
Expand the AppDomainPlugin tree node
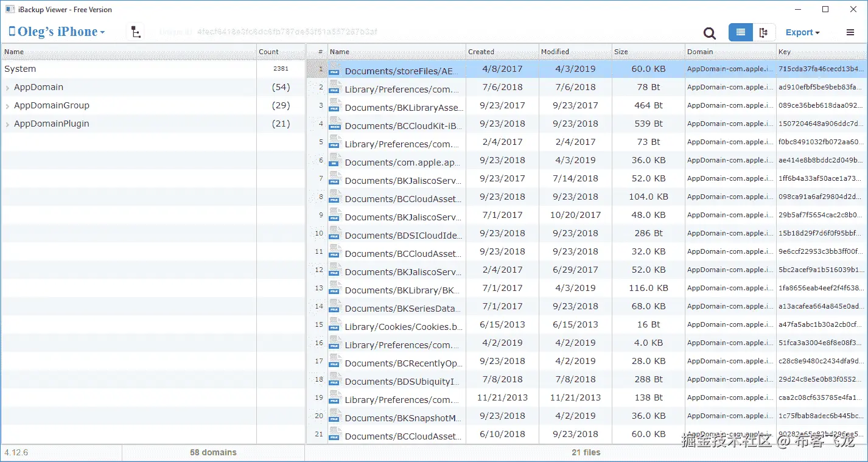[x=7, y=124]
